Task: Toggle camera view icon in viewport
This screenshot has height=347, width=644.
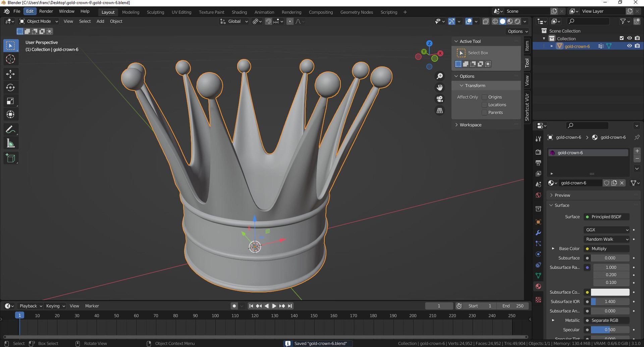Action: (440, 99)
